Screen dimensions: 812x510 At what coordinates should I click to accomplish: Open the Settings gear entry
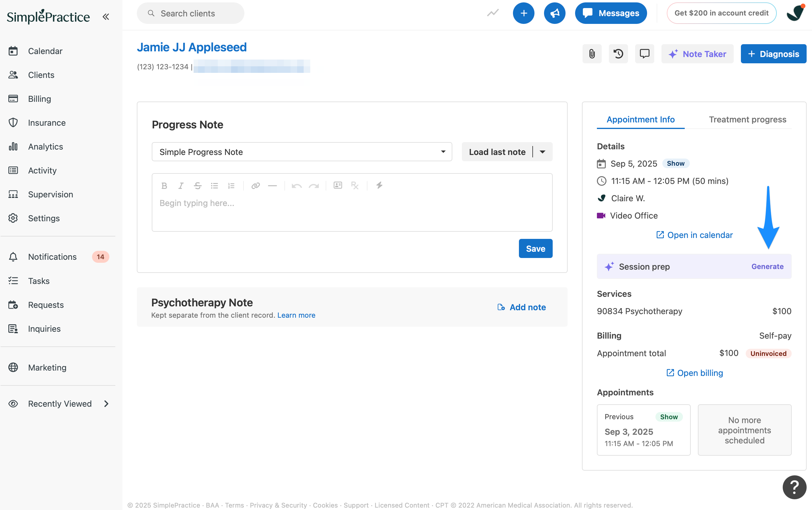(x=13, y=218)
